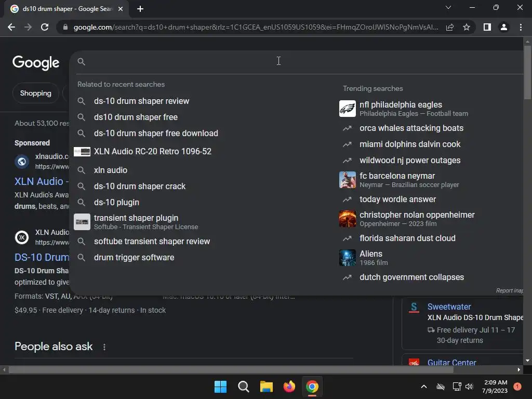
Task: Show hidden system tray icons
Action: [424, 387]
